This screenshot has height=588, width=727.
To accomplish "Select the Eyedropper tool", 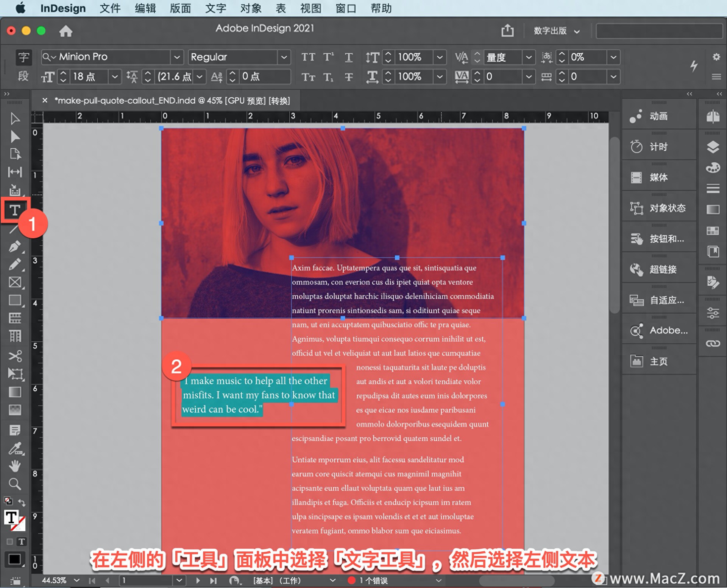I will pyautogui.click(x=15, y=448).
